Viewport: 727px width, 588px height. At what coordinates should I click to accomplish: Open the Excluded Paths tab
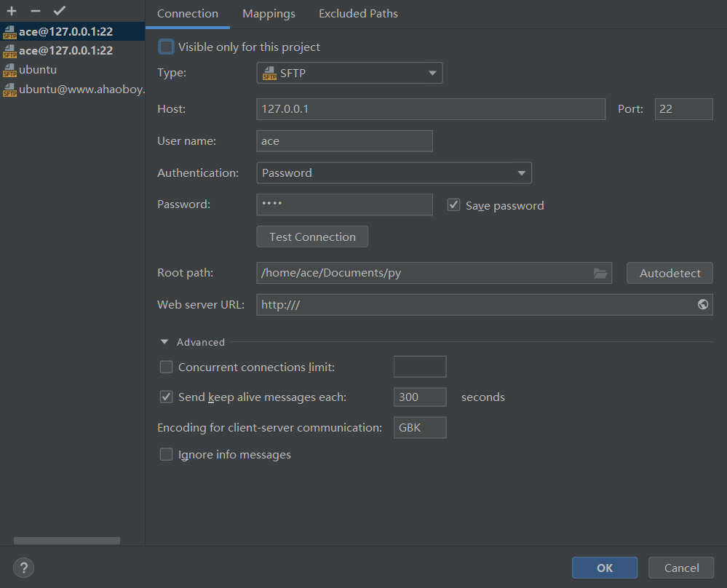pos(358,14)
